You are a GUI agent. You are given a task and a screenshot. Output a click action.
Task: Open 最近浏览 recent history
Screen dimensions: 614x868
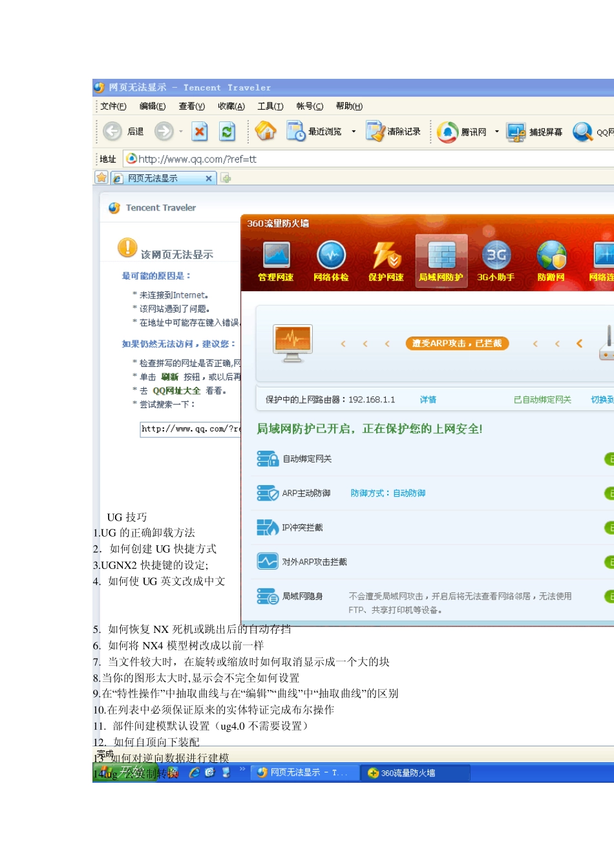pos(314,132)
